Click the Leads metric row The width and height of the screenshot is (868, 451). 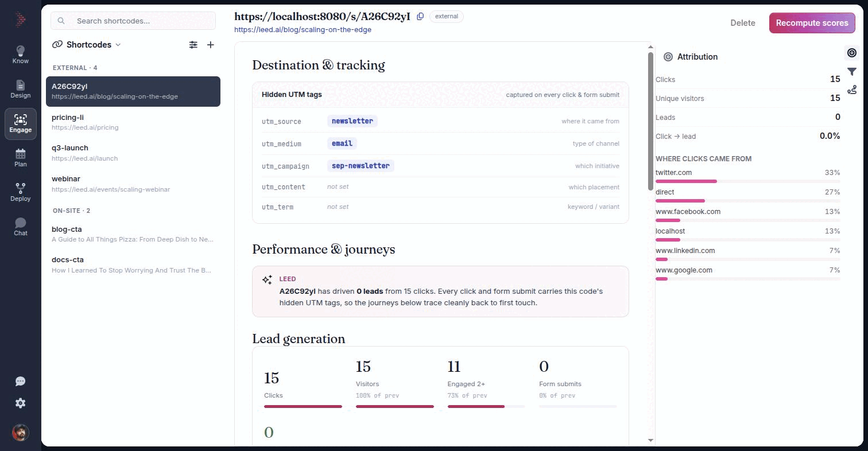747,118
